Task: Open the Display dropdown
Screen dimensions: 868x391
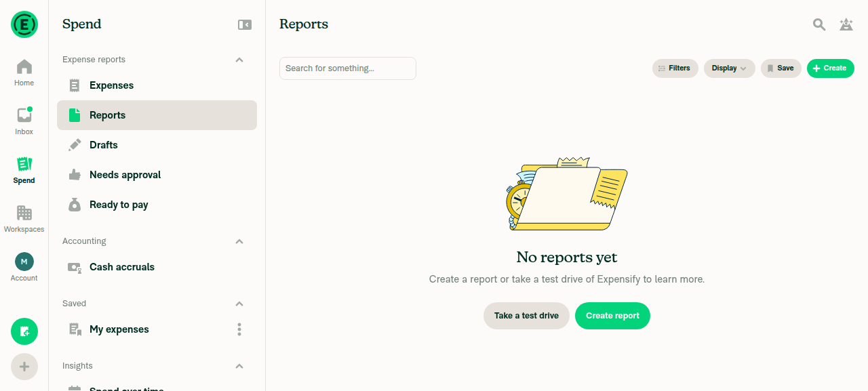Action: pos(730,68)
